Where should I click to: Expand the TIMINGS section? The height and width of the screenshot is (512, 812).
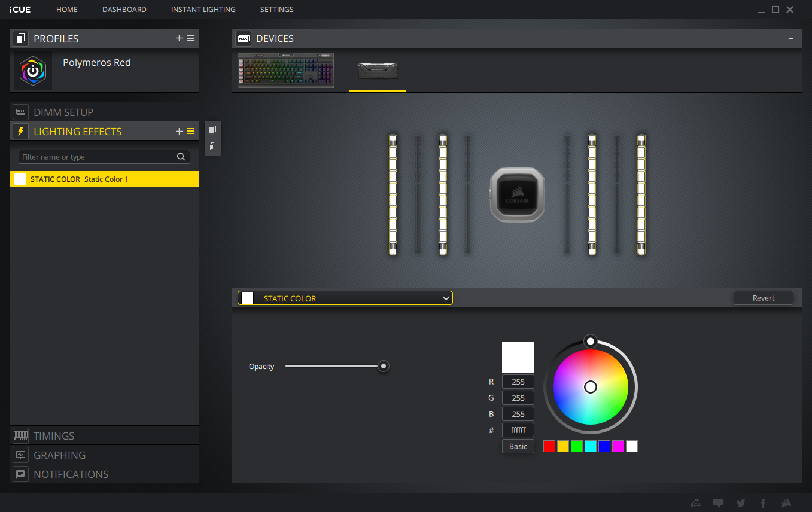coord(54,435)
